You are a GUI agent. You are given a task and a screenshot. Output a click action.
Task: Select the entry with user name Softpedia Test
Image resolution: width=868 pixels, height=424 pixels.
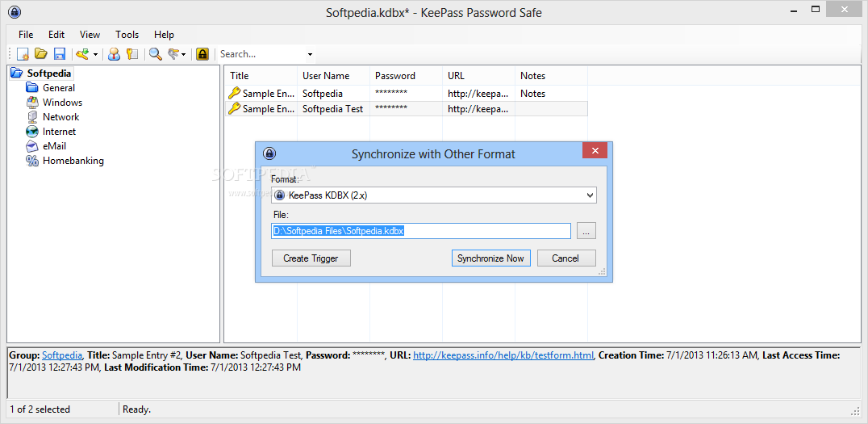point(407,109)
